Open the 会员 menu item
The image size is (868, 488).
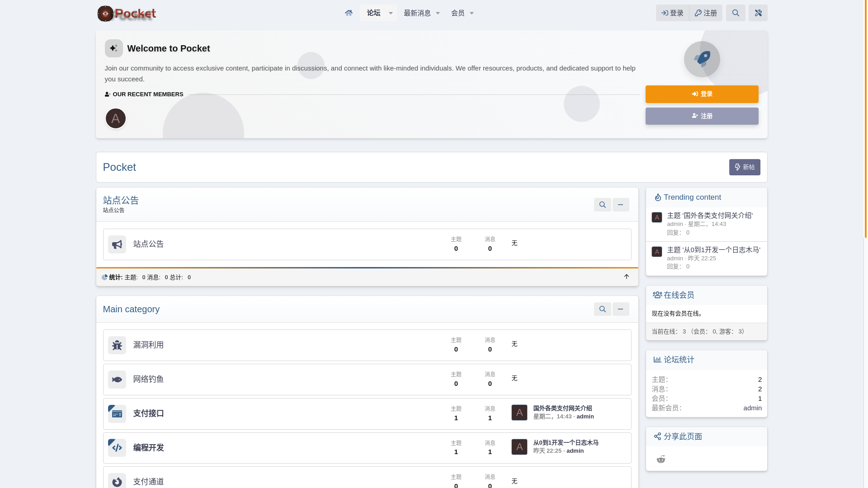point(458,13)
